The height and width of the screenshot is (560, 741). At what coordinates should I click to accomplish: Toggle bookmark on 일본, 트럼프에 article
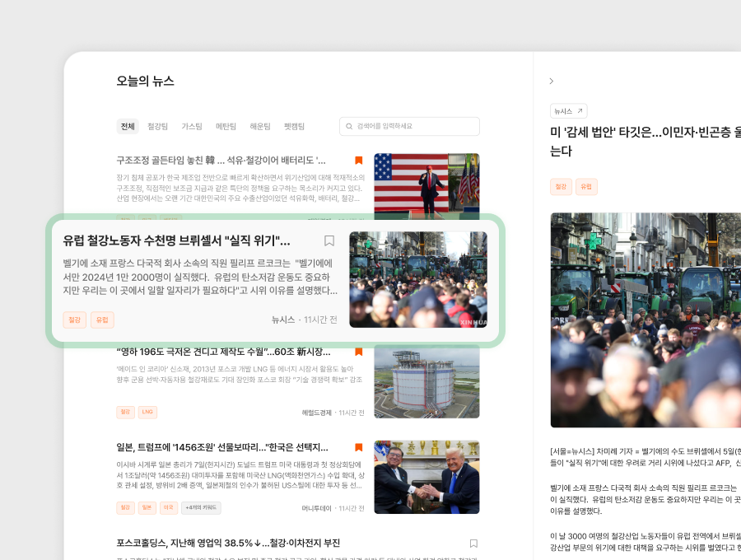(358, 447)
